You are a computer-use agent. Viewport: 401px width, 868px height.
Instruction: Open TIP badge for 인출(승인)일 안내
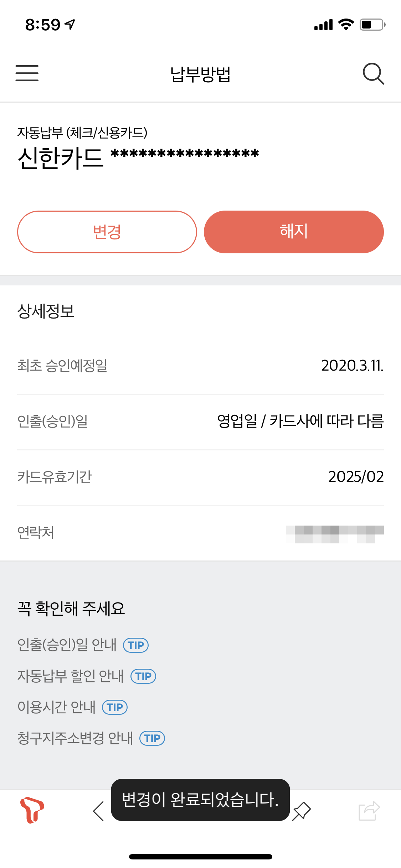point(136,645)
